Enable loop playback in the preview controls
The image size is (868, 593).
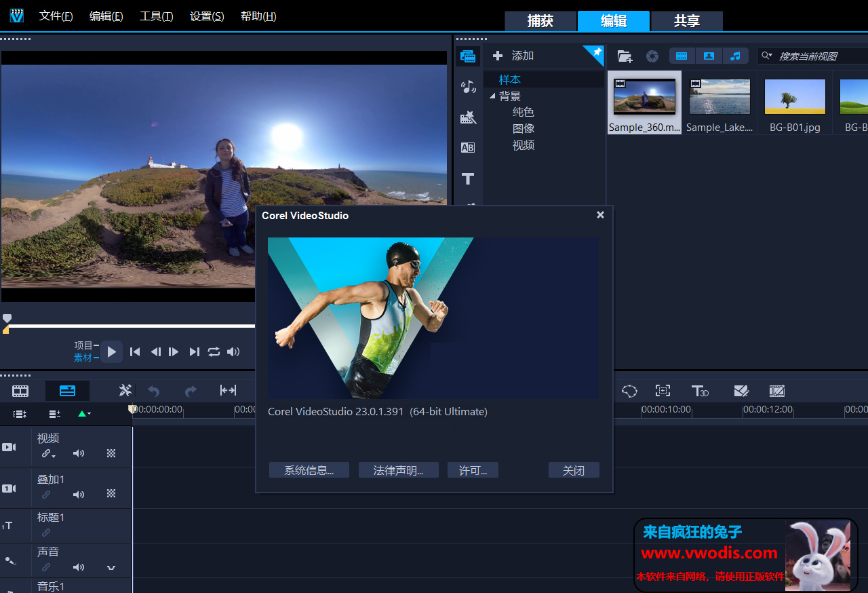(x=214, y=351)
